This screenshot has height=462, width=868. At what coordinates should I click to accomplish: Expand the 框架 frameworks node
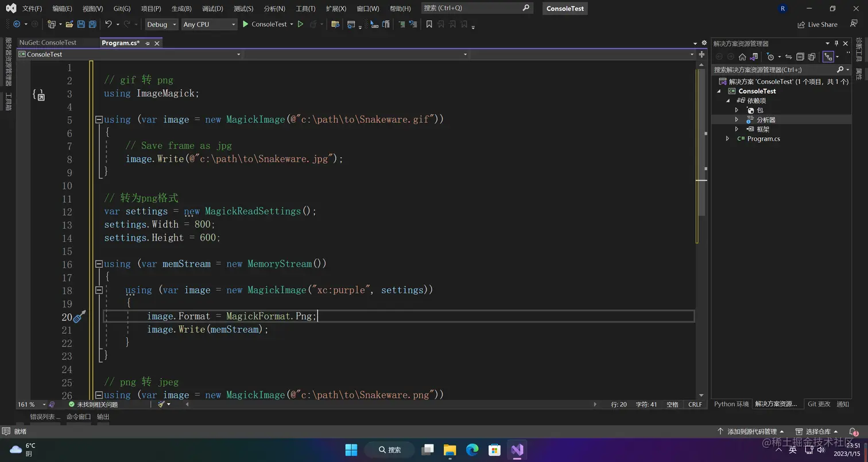tap(737, 129)
